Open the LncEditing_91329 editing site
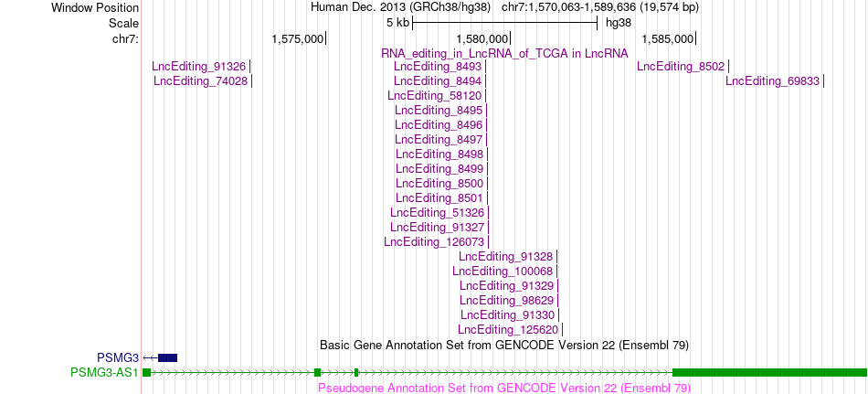The height and width of the screenshot is (394, 868). 506,285
